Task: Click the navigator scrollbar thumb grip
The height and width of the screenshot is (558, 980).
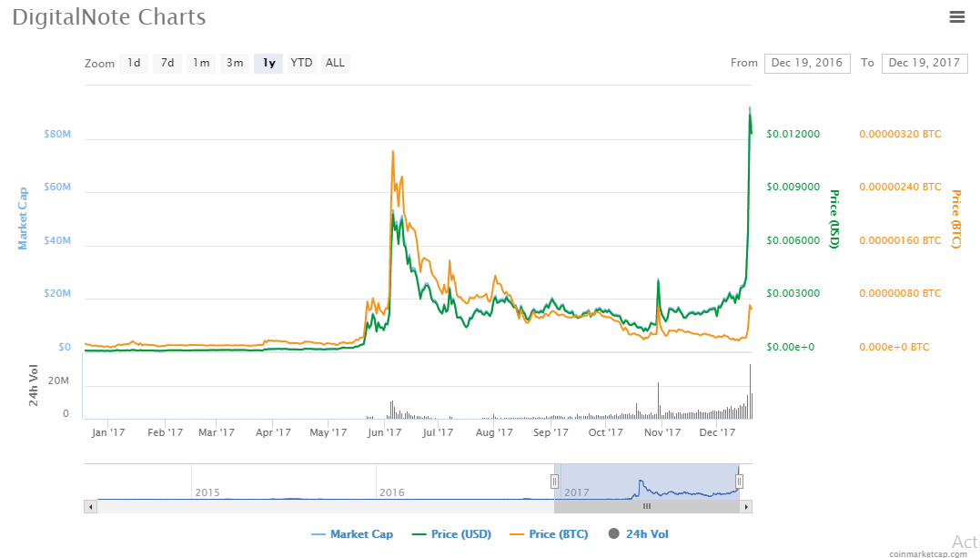Action: pos(647,506)
